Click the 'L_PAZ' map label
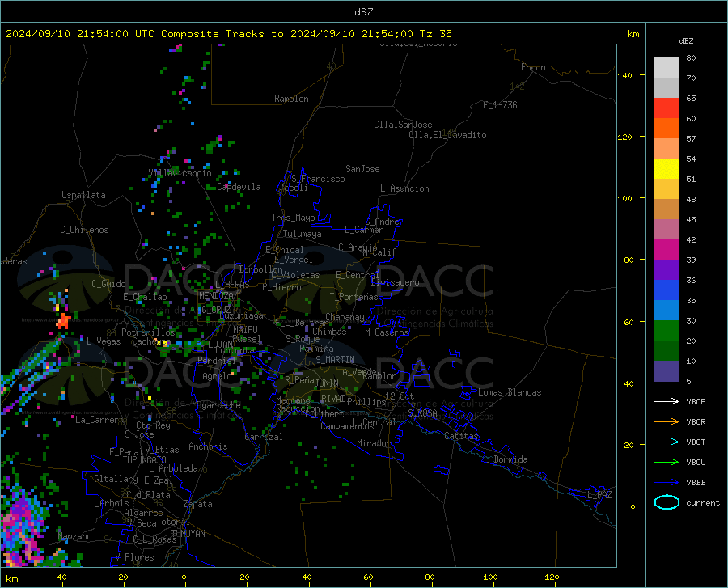728x588 pixels. (x=599, y=495)
